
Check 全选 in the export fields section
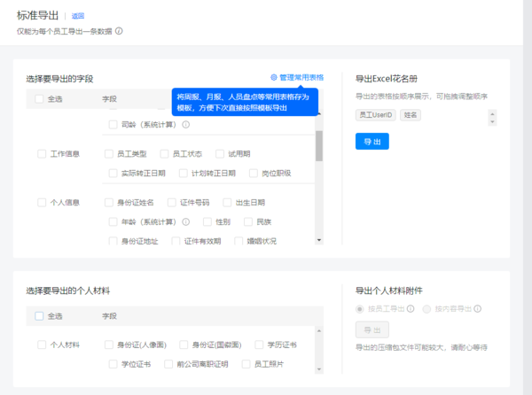[39, 98]
